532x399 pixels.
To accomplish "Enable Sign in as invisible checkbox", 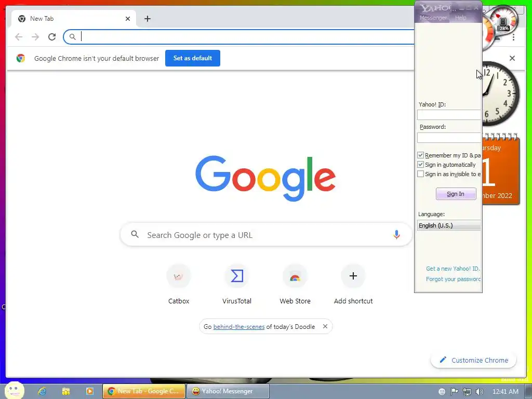I will click(x=420, y=174).
